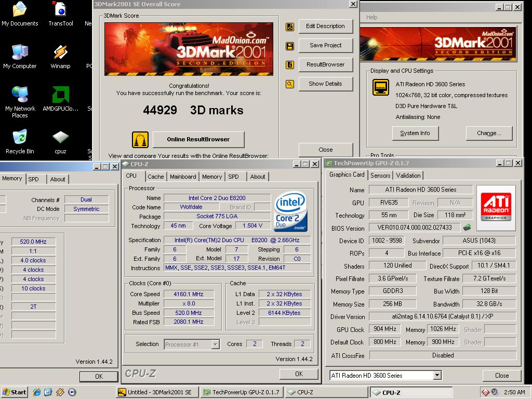Switch to the Cache tab in CPU-Z
The height and width of the screenshot is (399, 532).
155,177
